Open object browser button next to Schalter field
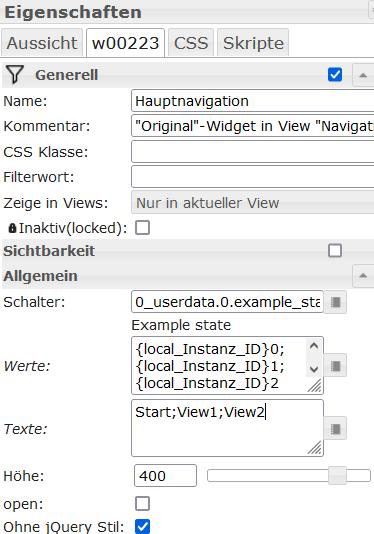Viewport: 374px width, 534px height. coord(335,302)
